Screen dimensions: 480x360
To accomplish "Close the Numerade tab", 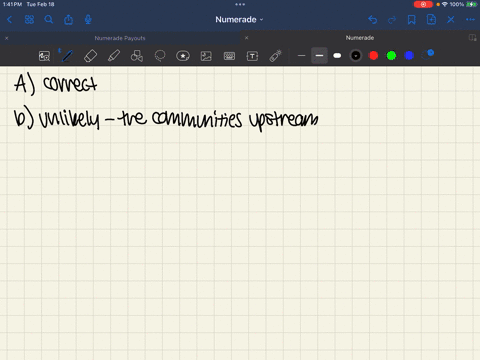I will [246, 38].
